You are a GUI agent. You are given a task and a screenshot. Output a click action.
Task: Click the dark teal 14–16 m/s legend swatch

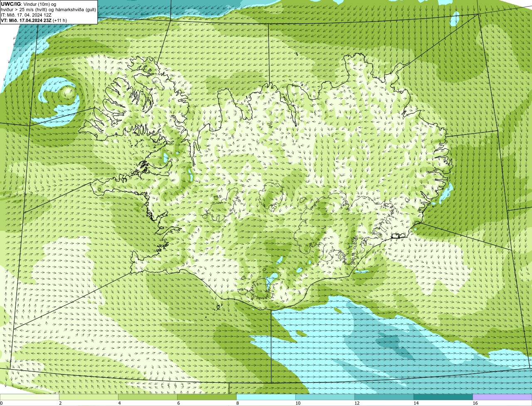443,397
